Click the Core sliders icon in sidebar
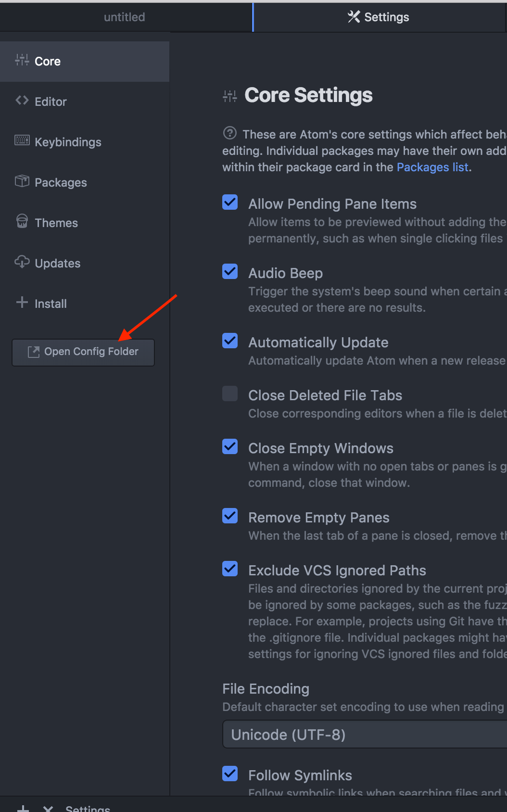 click(x=22, y=60)
